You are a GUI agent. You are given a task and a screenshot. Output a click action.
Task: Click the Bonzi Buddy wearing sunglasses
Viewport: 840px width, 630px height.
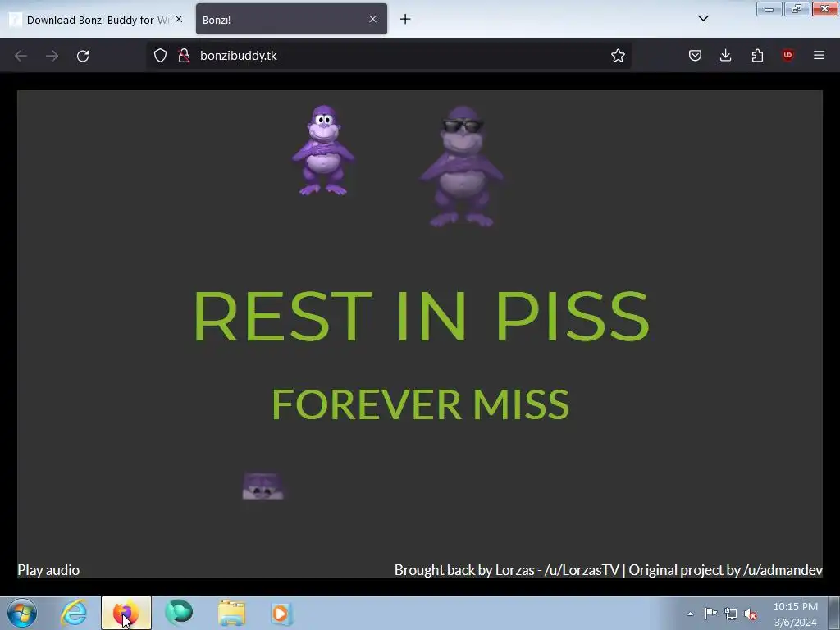click(x=462, y=166)
